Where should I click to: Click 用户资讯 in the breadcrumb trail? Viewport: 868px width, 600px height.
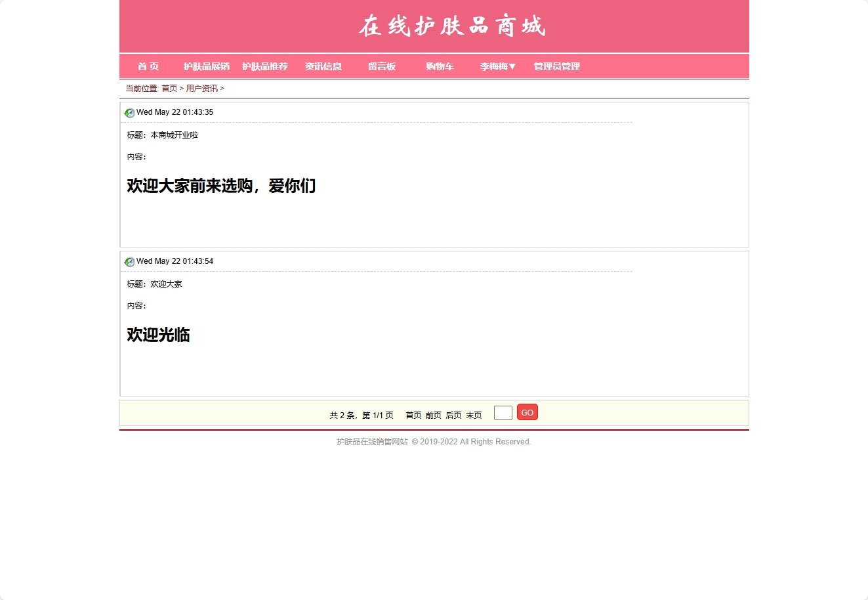click(201, 88)
